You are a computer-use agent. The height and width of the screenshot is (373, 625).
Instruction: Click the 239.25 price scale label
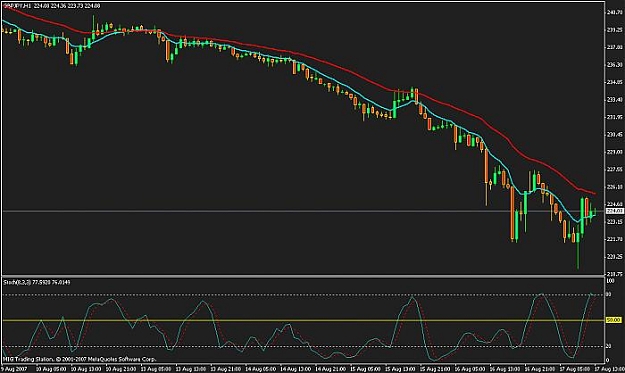click(615, 30)
